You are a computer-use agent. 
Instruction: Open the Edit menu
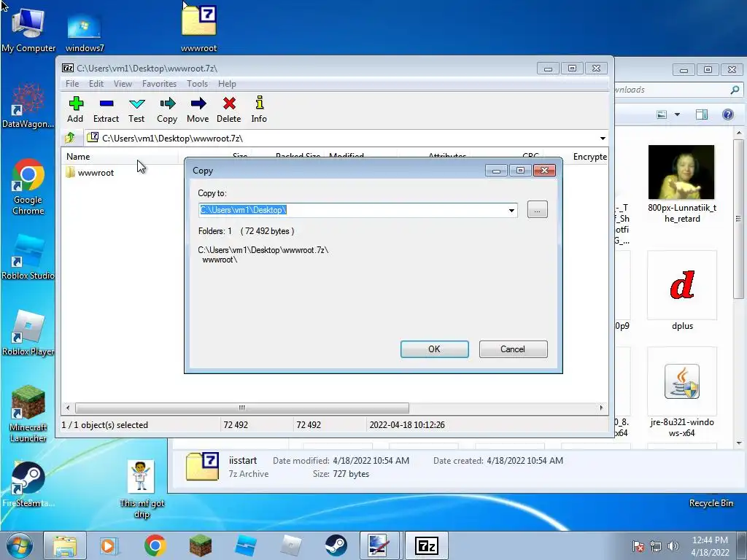pos(96,84)
